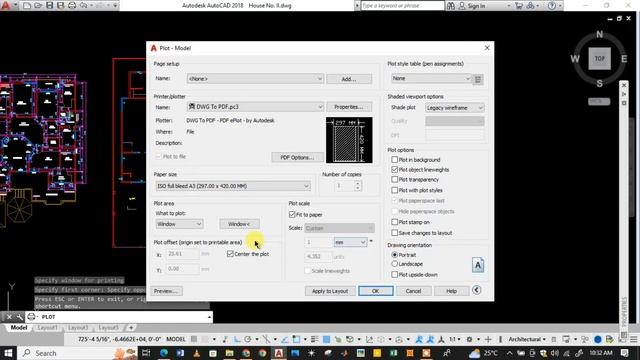Viewport: 640px width, 360px height.
Task: Click the Help button in Plot dialog
Action: click(x=451, y=291)
